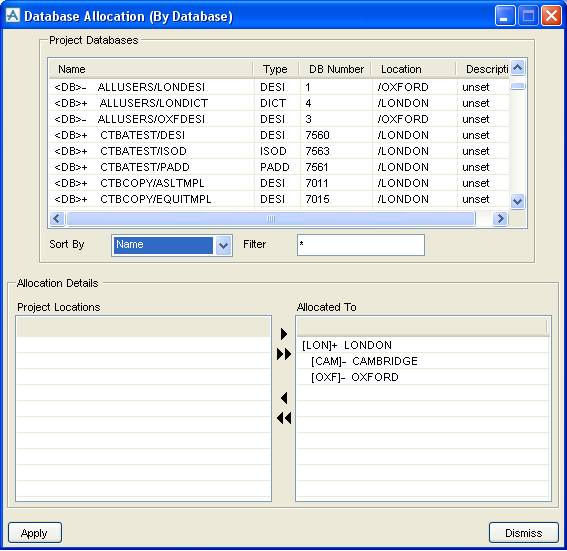Click the DB Number column header
This screenshot has height=551, width=567.
click(336, 69)
